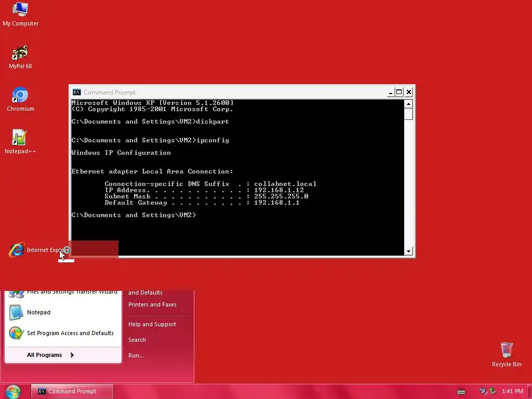Screen dimensions: 532x399
Task: Open the Run... dialog
Action: point(136,355)
